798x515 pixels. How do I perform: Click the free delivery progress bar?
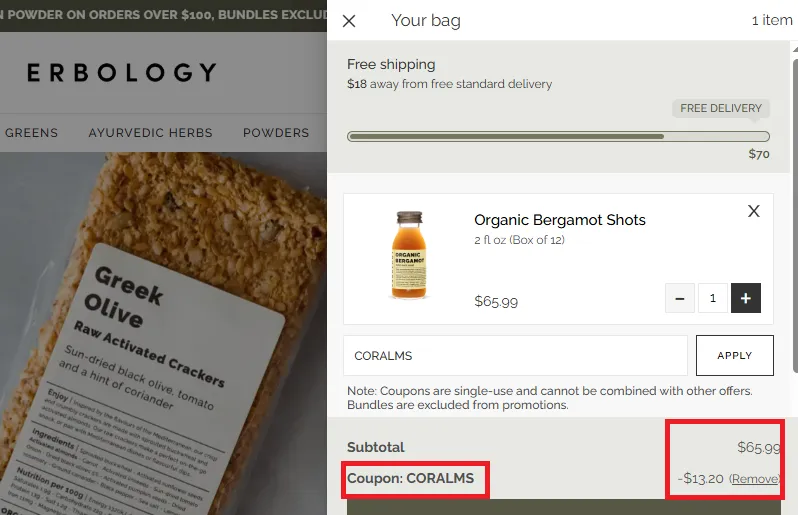[558, 136]
